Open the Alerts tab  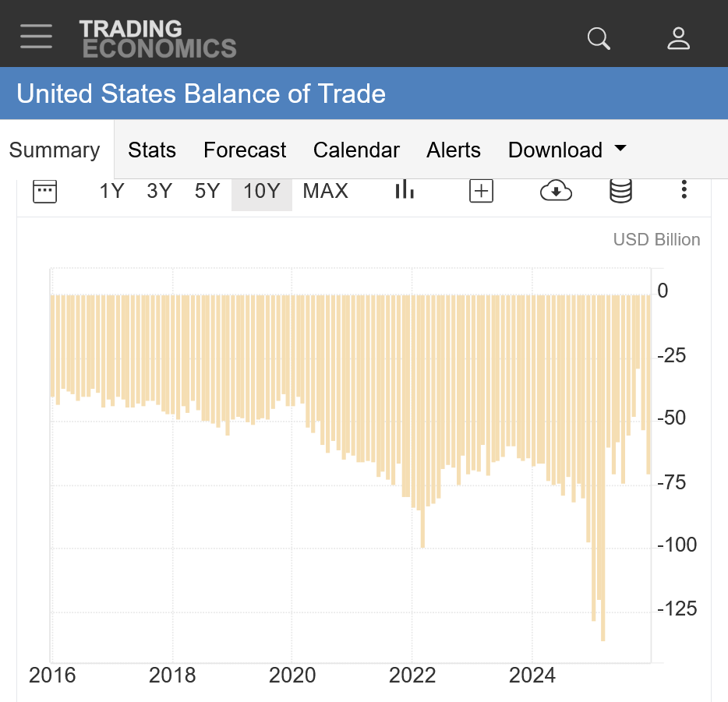pos(454,150)
